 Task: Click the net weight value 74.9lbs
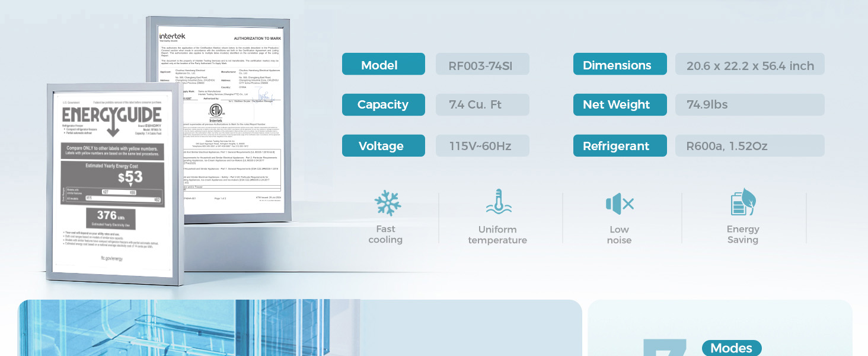pyautogui.click(x=707, y=105)
